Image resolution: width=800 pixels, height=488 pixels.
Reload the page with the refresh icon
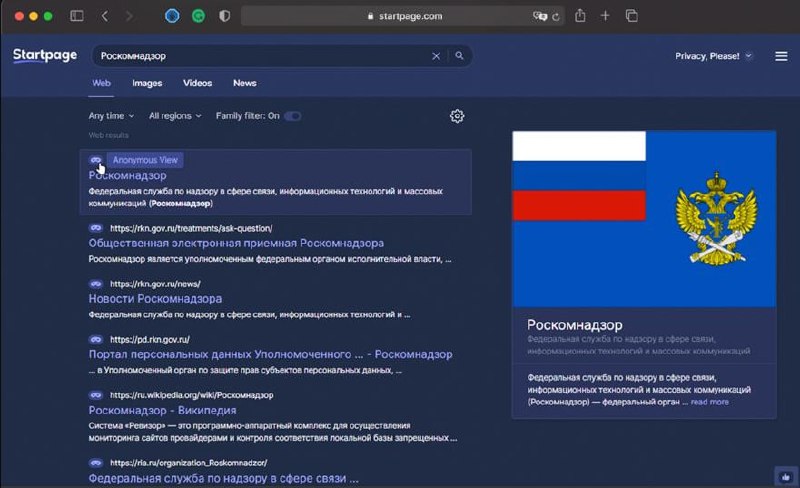(x=556, y=16)
